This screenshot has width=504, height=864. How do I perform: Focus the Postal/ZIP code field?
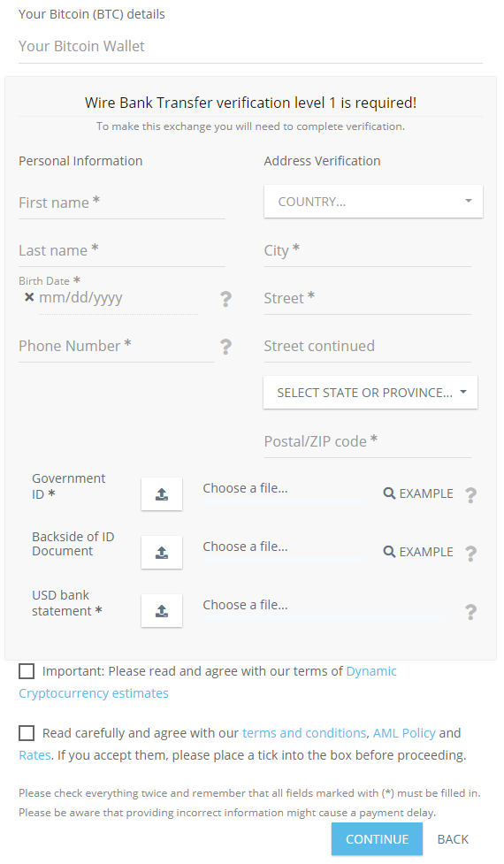[368, 442]
